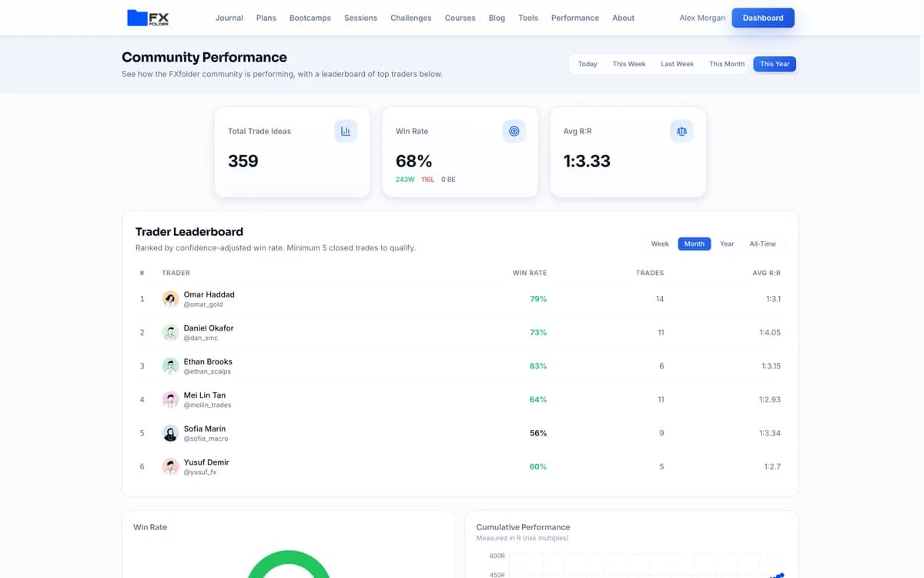Click the AVG R:R column header
This screenshot has height=578, width=924.
[767, 273]
